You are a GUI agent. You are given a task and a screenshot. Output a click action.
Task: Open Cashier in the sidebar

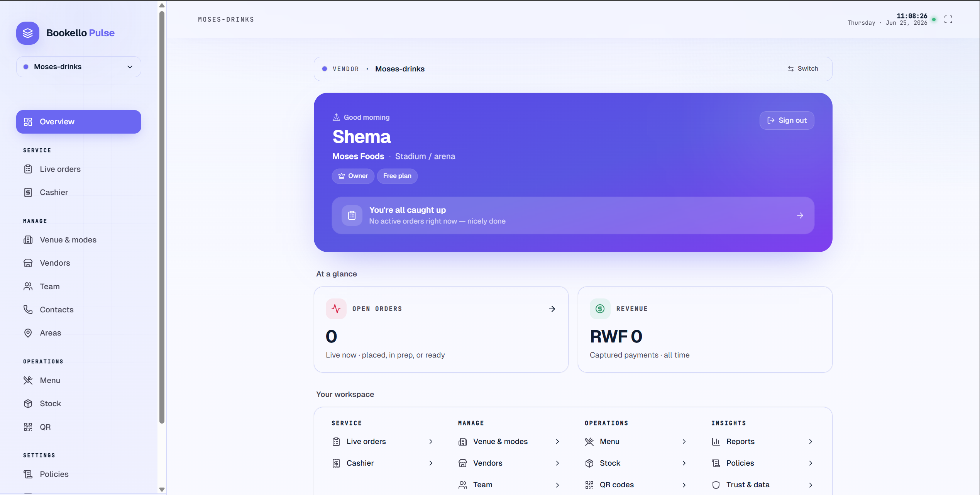(x=79, y=192)
